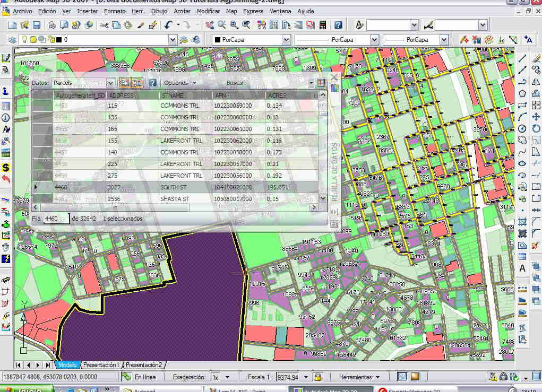Click the Fila row number input field

pyautogui.click(x=55, y=219)
